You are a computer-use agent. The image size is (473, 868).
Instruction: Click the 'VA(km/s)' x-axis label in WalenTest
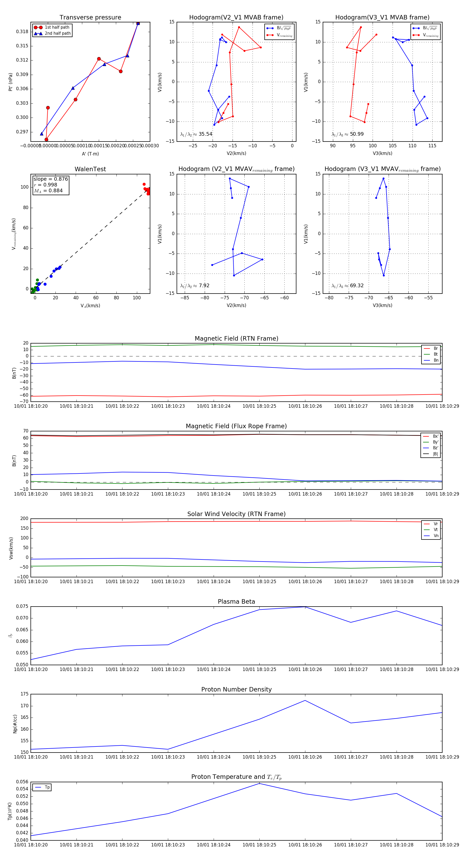tap(90, 306)
